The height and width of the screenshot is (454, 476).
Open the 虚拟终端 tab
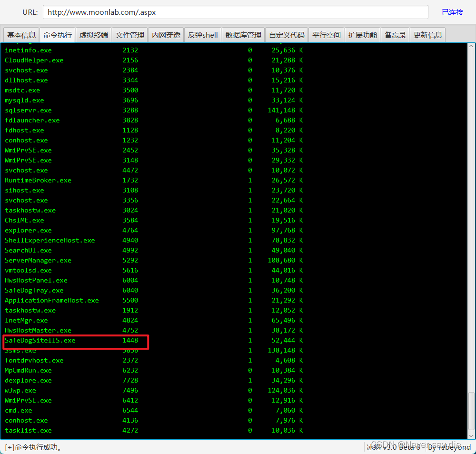tap(93, 35)
